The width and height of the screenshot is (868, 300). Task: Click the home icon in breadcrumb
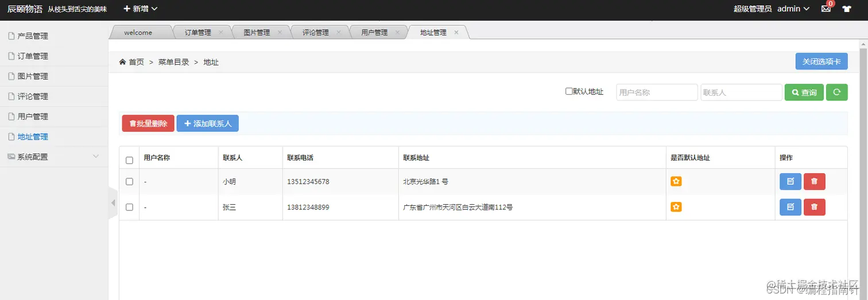[122, 62]
